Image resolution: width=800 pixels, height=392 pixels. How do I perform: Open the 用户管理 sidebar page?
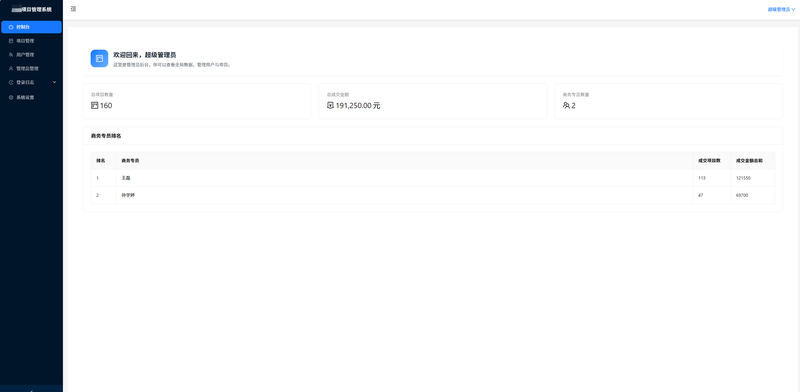[31, 55]
